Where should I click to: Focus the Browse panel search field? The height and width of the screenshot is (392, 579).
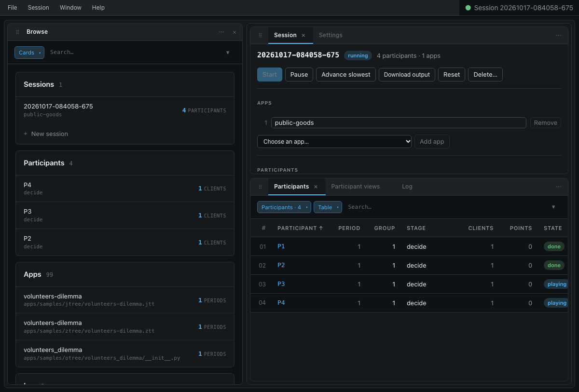[x=135, y=52]
